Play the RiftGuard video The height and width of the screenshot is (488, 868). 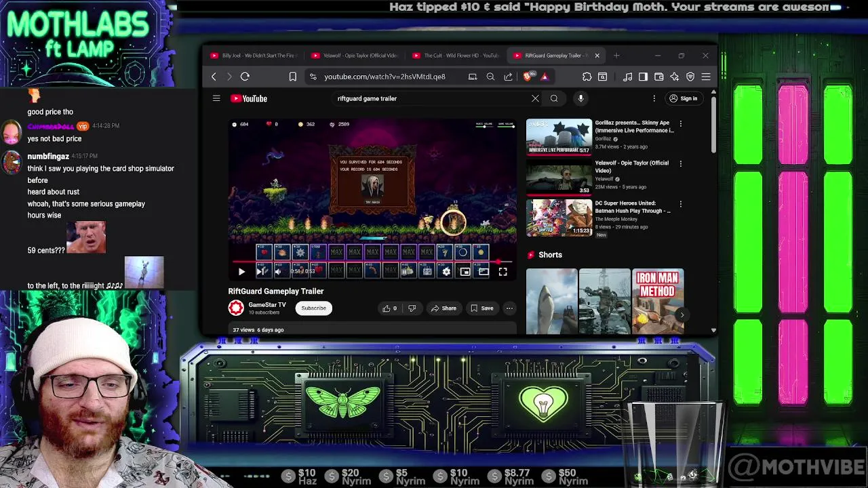[x=241, y=272]
